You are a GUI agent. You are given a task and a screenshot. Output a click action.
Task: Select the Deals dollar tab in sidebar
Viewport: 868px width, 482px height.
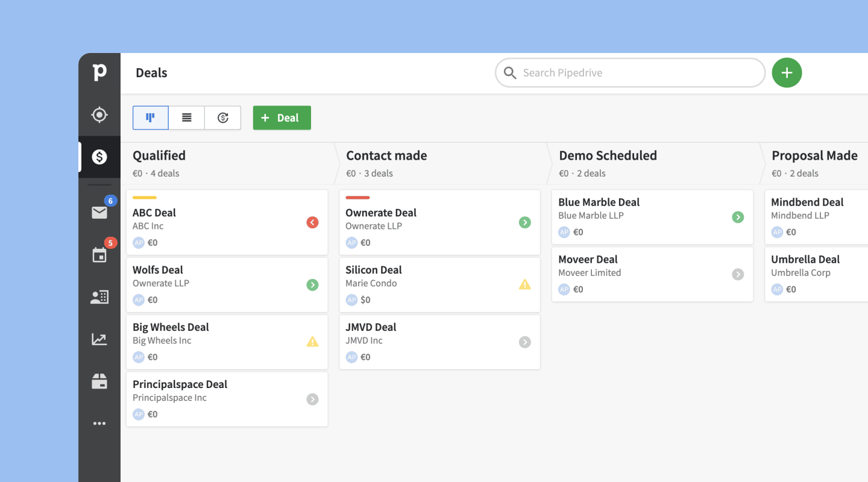[99, 157]
